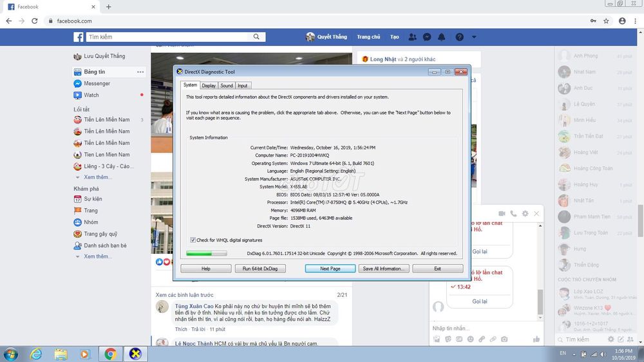Image resolution: width=644 pixels, height=362 pixels.
Task: Click the Facebook logo icon
Action: tap(79, 37)
